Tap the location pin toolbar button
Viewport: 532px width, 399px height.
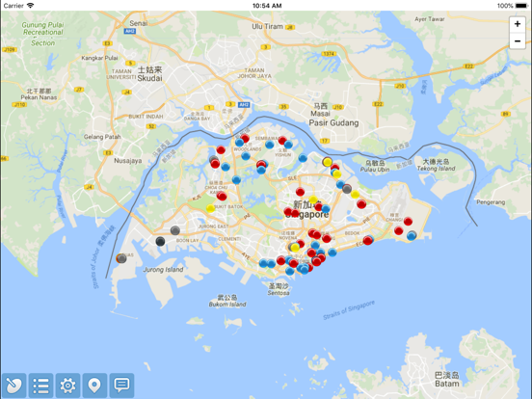pyautogui.click(x=94, y=386)
